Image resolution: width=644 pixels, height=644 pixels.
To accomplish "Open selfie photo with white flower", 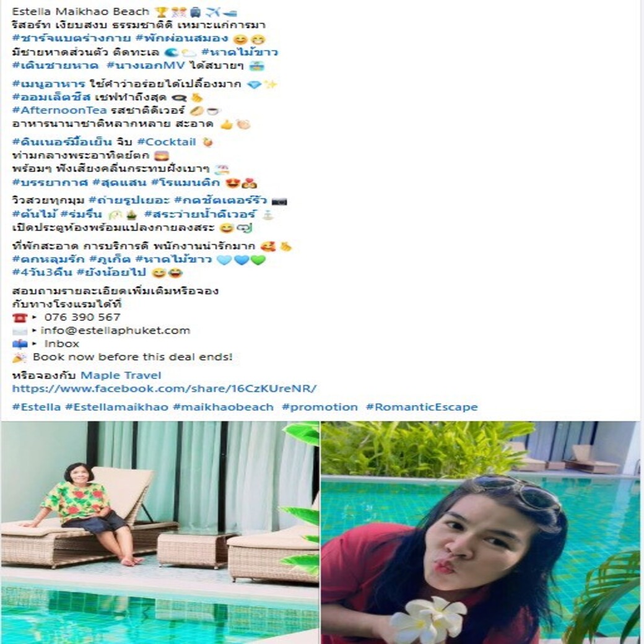I will 481,533.
